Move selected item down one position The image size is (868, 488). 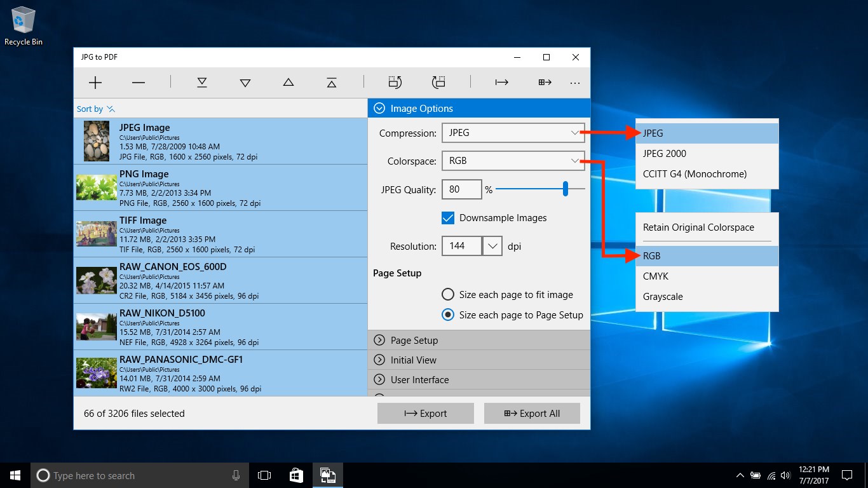245,83
